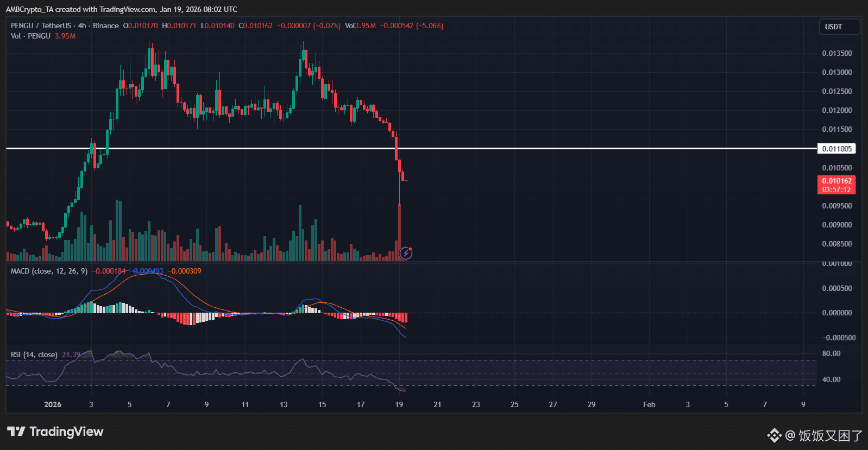Click the 0.013500 price axis label
868x450 pixels.
836,53
